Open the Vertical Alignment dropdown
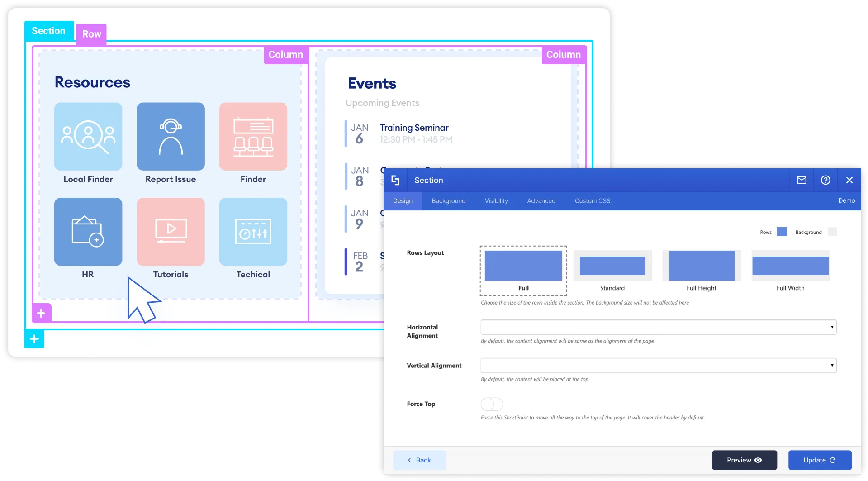The width and height of the screenshot is (868, 481). 659,366
